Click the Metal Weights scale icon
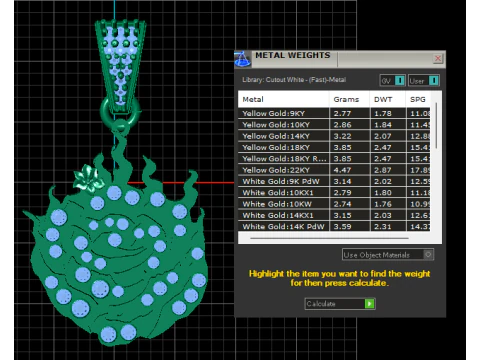Viewport: 480px width, 360px height. (243, 59)
